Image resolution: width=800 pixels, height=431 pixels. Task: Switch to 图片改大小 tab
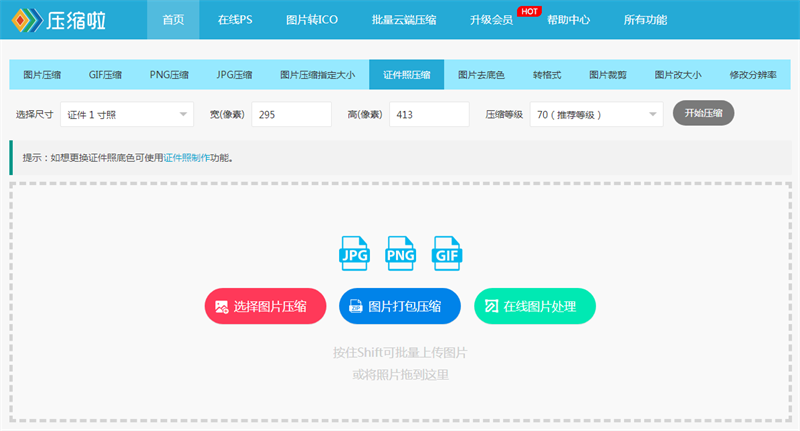(678, 74)
